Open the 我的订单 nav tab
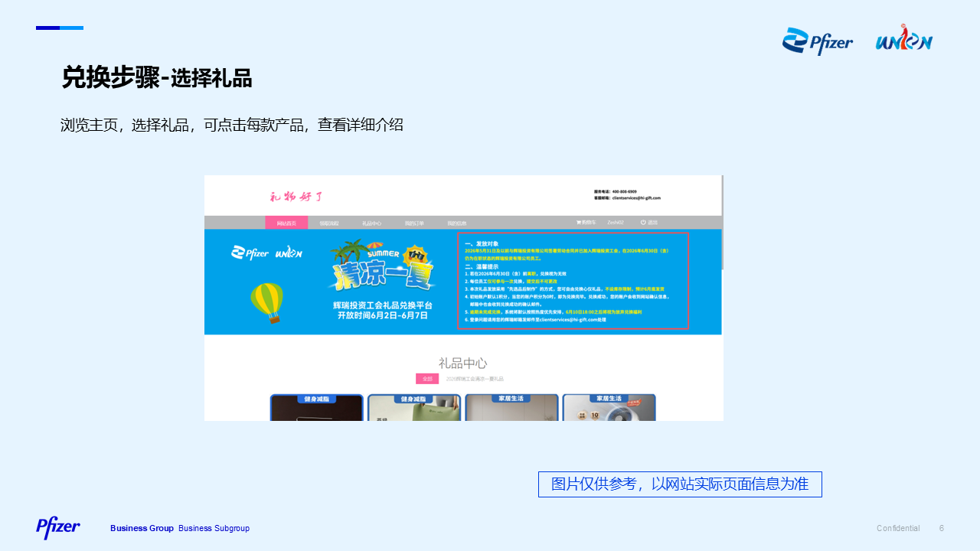Screen dimensions: 980x551 (414, 223)
